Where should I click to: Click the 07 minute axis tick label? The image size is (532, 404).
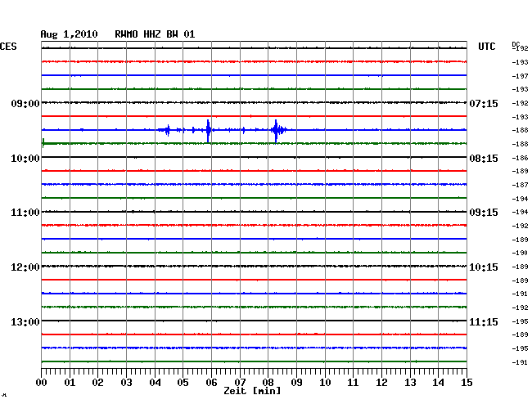(x=240, y=383)
